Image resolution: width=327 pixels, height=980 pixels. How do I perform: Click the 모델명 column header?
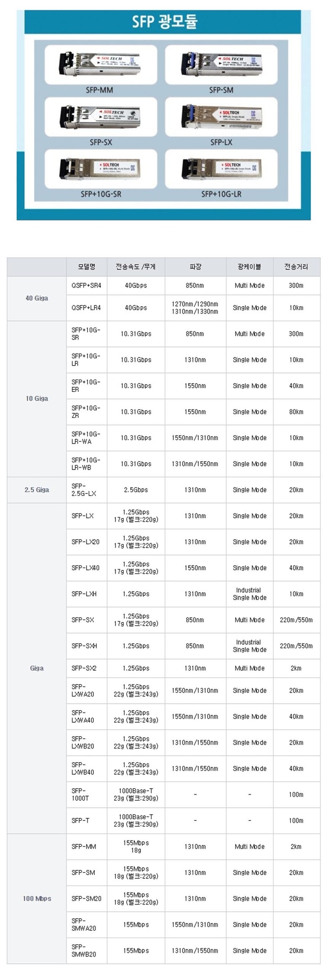[86, 267]
